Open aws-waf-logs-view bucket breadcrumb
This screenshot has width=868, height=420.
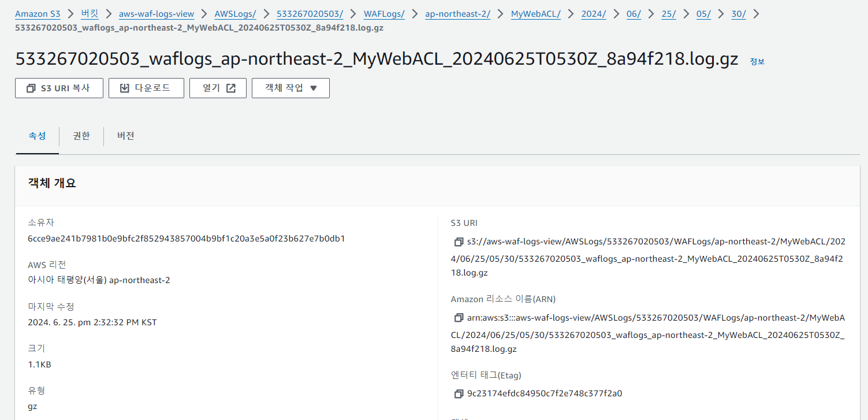click(x=157, y=14)
